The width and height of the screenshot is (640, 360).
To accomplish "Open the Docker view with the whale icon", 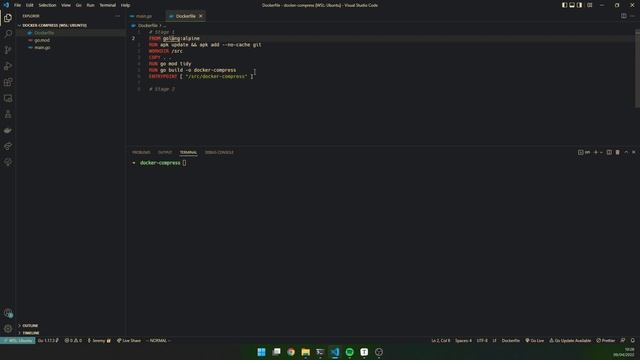I will (x=8, y=130).
